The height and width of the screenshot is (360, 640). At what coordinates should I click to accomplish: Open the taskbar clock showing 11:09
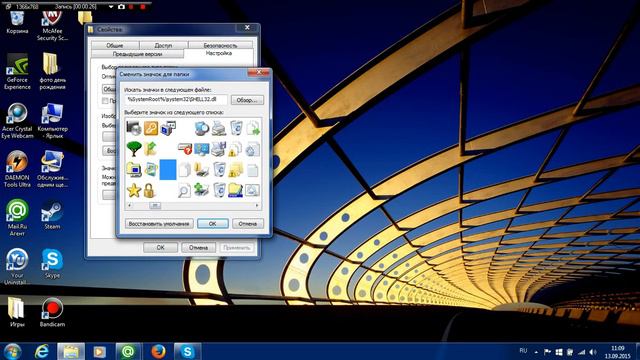pyautogui.click(x=618, y=352)
